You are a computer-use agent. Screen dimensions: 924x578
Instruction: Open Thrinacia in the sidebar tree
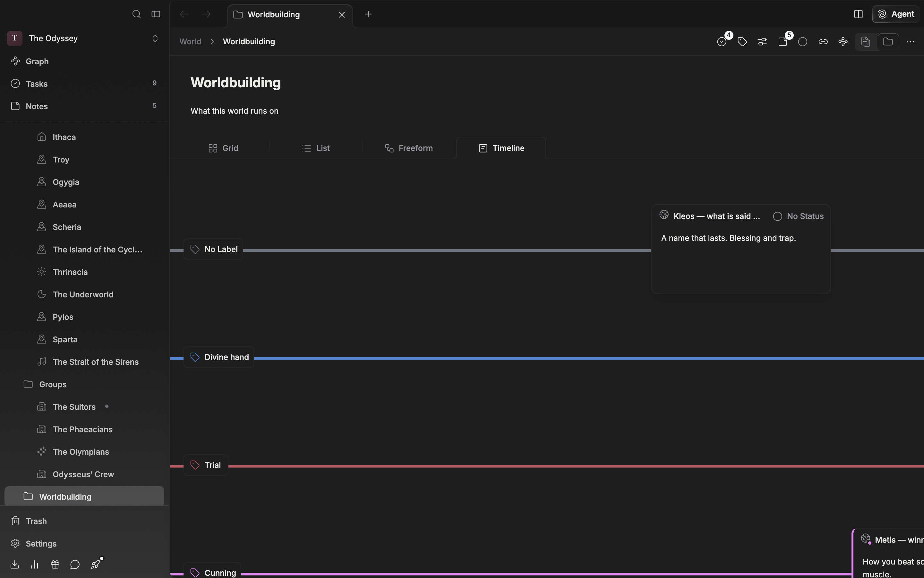(84, 272)
